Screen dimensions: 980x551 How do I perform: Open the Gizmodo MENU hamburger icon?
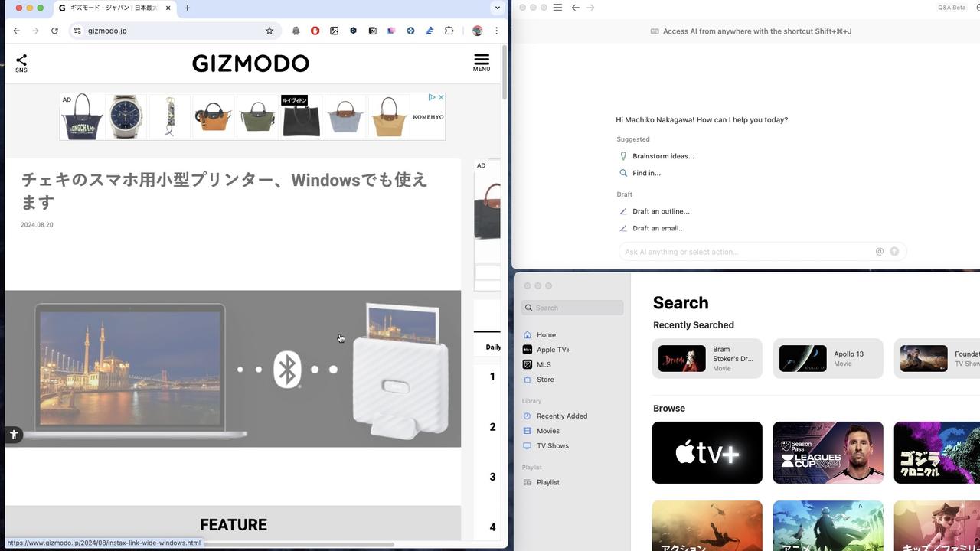[482, 63]
